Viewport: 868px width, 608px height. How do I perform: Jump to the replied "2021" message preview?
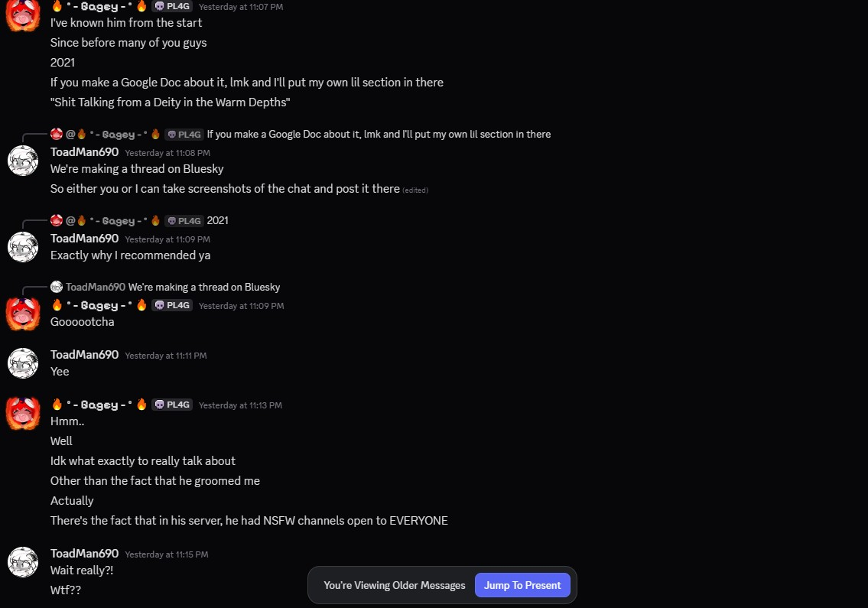217,221
